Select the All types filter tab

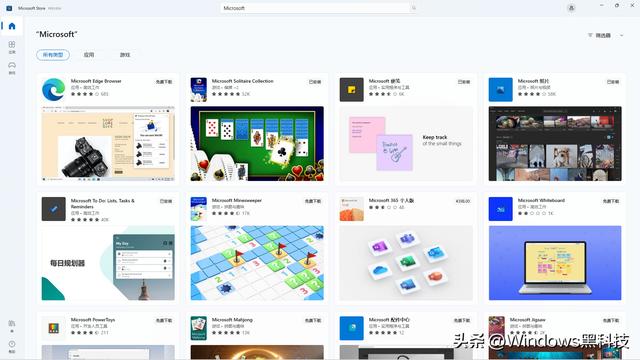tap(53, 55)
